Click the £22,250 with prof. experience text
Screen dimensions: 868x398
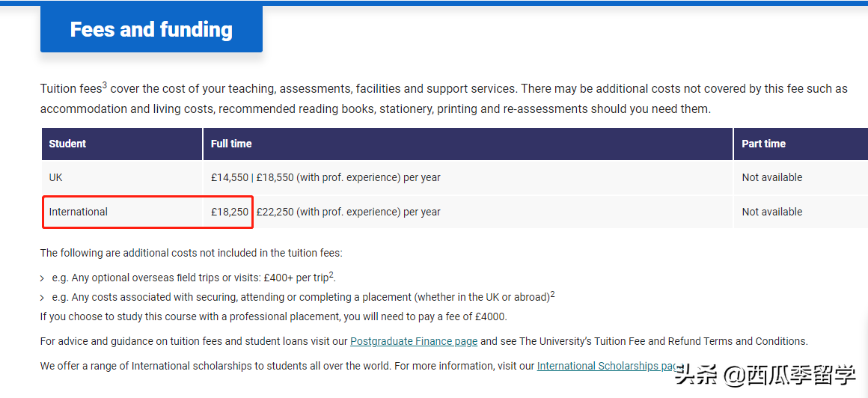349,212
